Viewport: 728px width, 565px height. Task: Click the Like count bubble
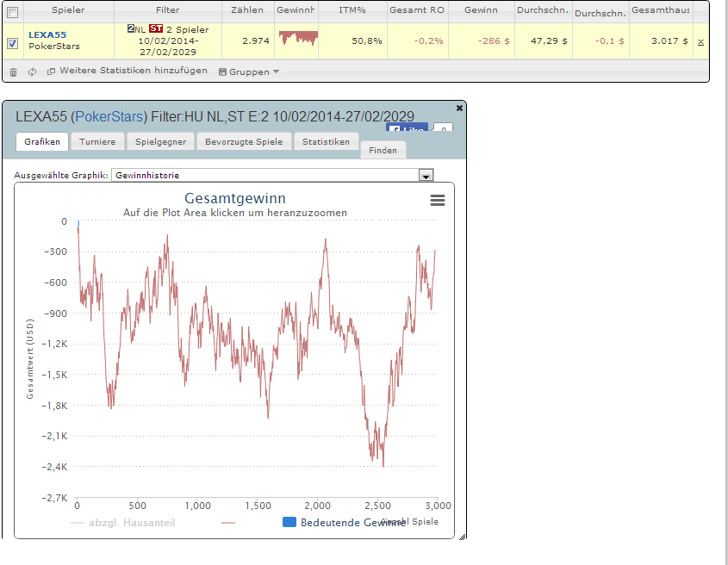[x=443, y=128]
